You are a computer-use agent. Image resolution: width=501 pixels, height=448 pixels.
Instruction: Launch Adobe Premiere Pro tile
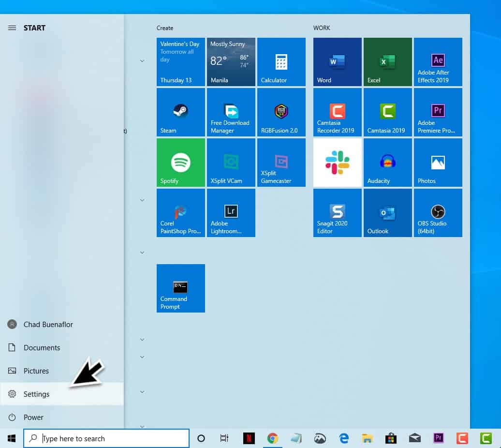pyautogui.click(x=438, y=112)
